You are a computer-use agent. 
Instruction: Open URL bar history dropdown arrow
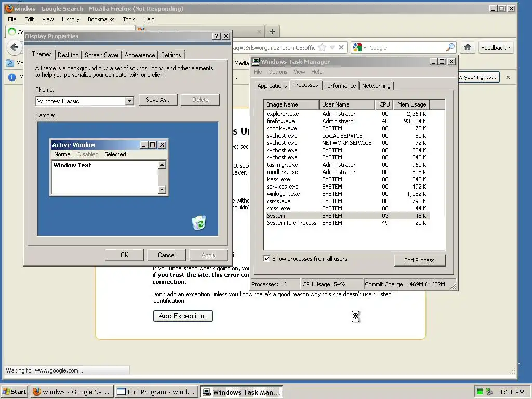click(x=332, y=47)
